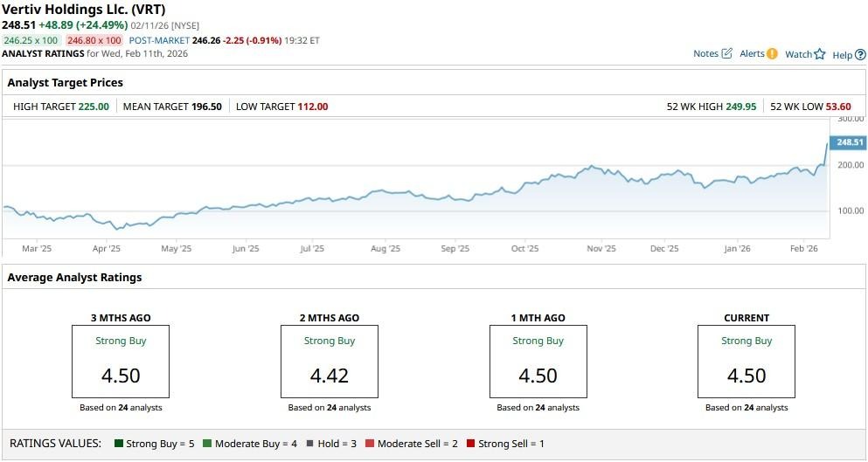Click the red ask quote 246.80 x 100

95,40
